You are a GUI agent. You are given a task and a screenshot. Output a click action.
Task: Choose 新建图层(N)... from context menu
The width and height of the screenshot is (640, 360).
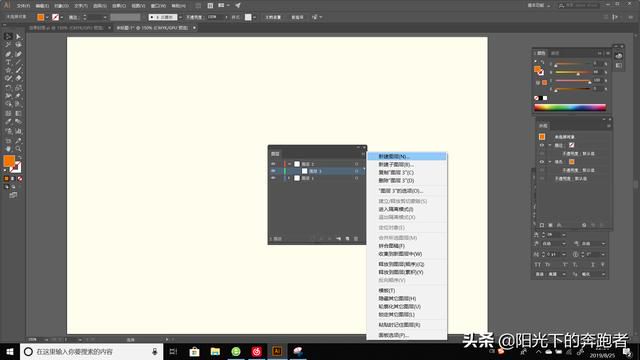(x=407, y=156)
